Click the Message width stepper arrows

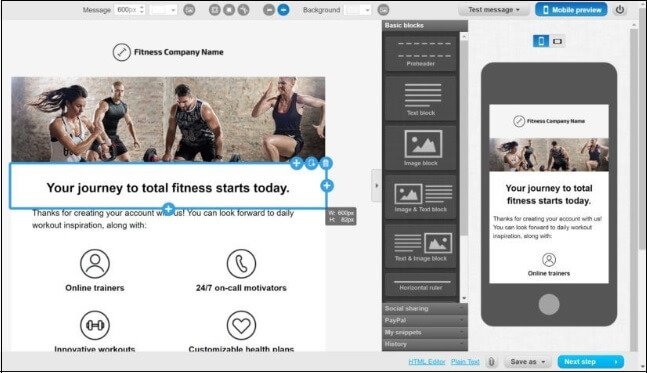click(142, 9)
